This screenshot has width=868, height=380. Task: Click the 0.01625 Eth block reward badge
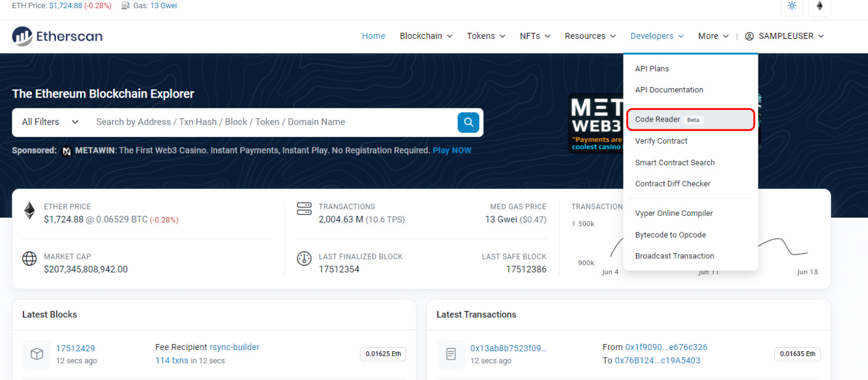point(383,354)
